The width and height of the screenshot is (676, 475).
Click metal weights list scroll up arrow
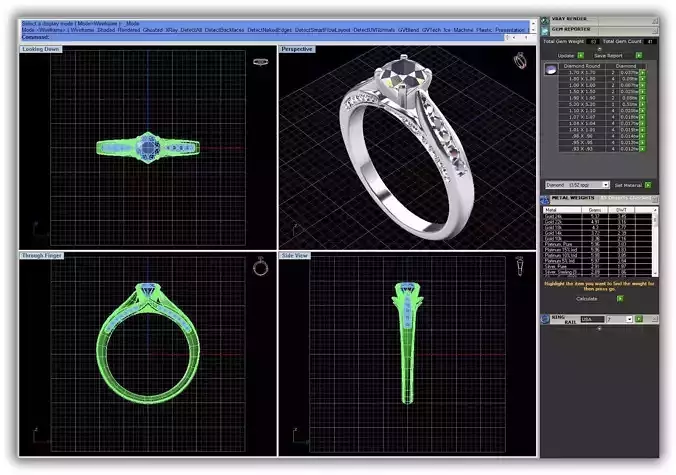coord(655,210)
